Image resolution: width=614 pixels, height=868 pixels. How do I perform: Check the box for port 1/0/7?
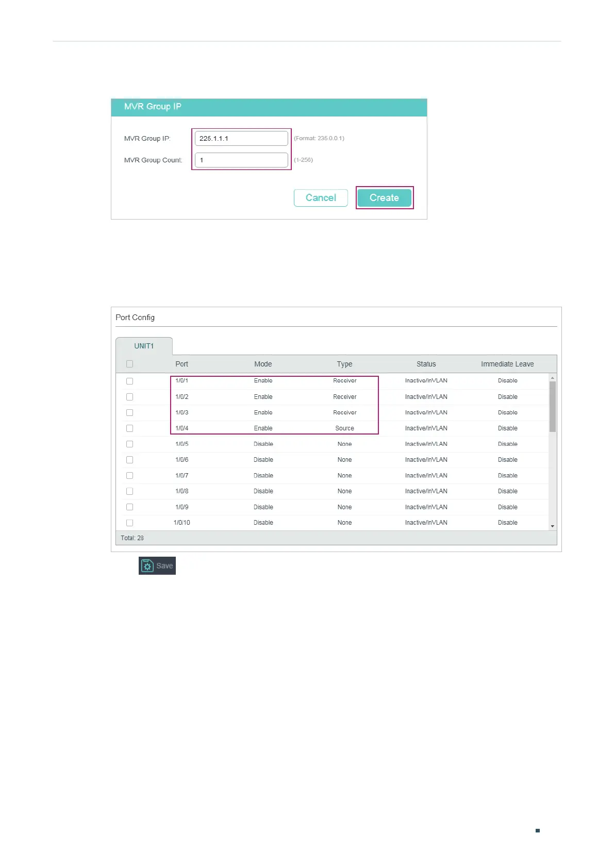129,475
